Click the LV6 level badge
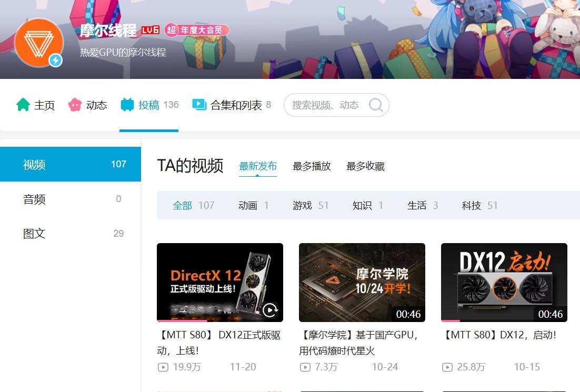This screenshot has height=392, width=580. pyautogui.click(x=151, y=30)
